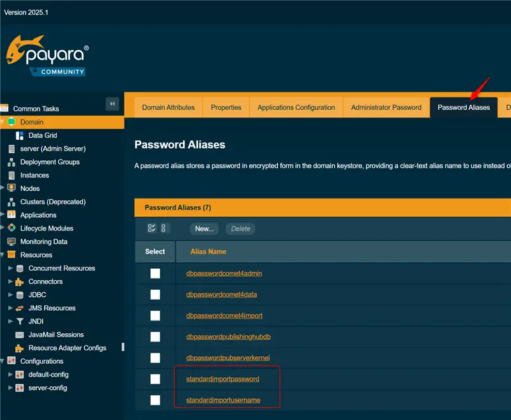Click the Version 2025.1 text
The height and width of the screenshot is (420, 511).
coord(26,12)
